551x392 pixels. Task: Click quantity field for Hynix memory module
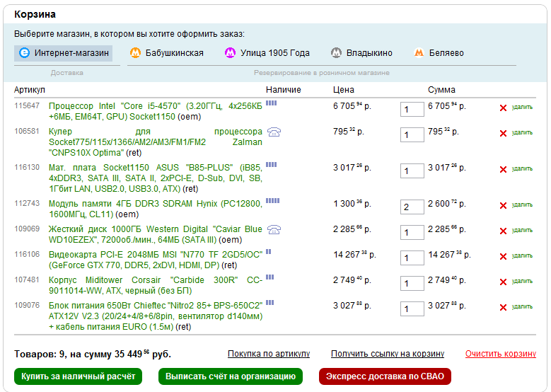coord(411,207)
